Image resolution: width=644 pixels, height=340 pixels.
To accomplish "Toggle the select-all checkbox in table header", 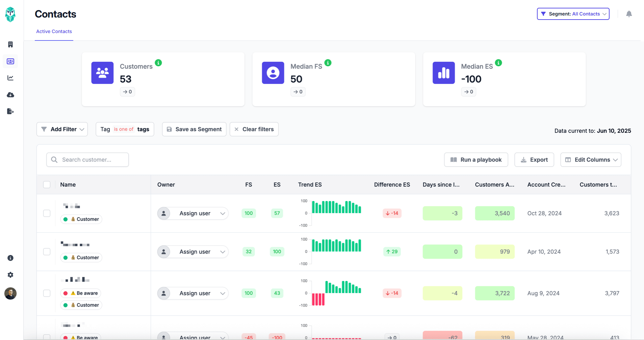I will coord(47,185).
